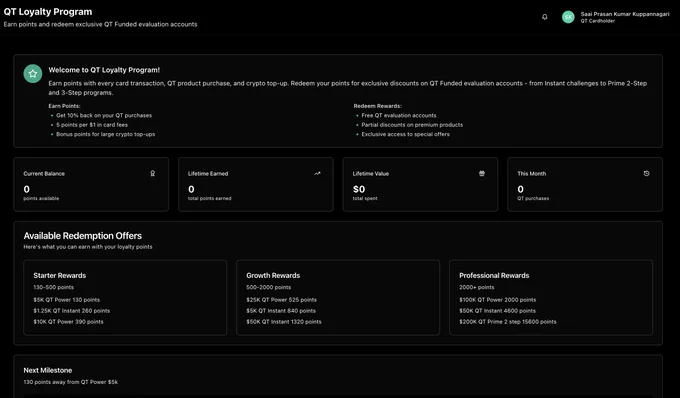Viewport: 680px width, 398px height.
Task: Click the 'Earn Points:' subheading
Action: (x=64, y=106)
